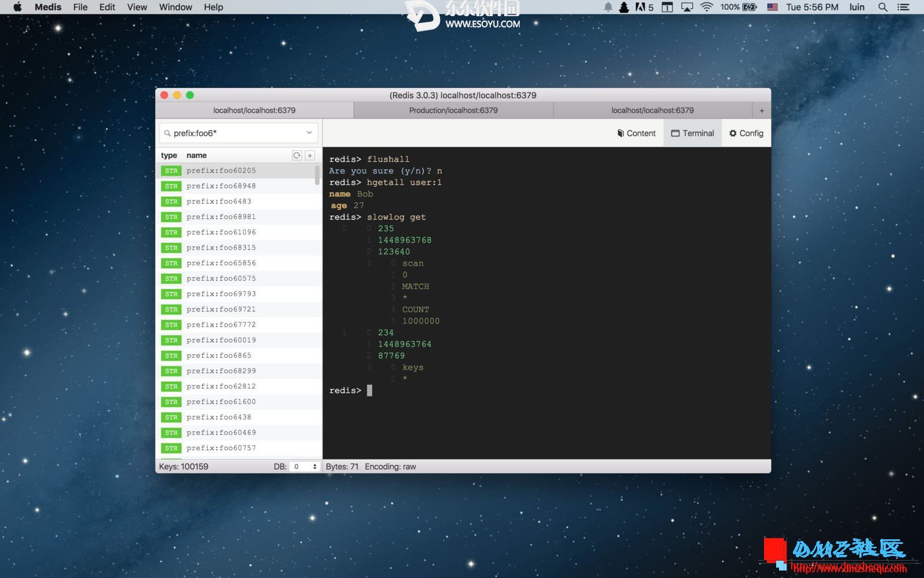The height and width of the screenshot is (578, 924).
Task: Click the search magnifier in pattern field
Action: pos(167,133)
